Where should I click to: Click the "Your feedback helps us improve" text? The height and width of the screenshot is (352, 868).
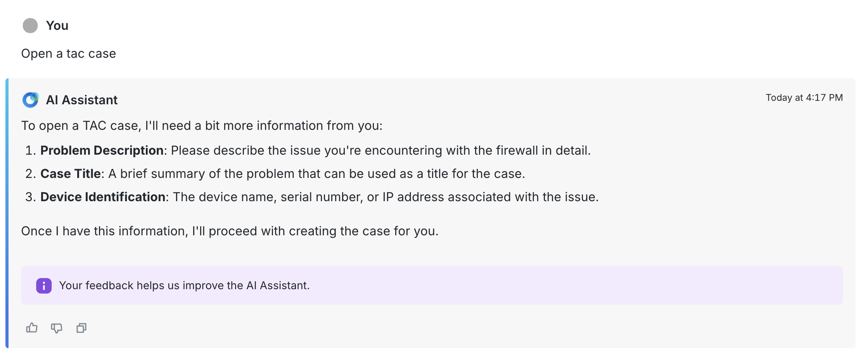point(184,286)
